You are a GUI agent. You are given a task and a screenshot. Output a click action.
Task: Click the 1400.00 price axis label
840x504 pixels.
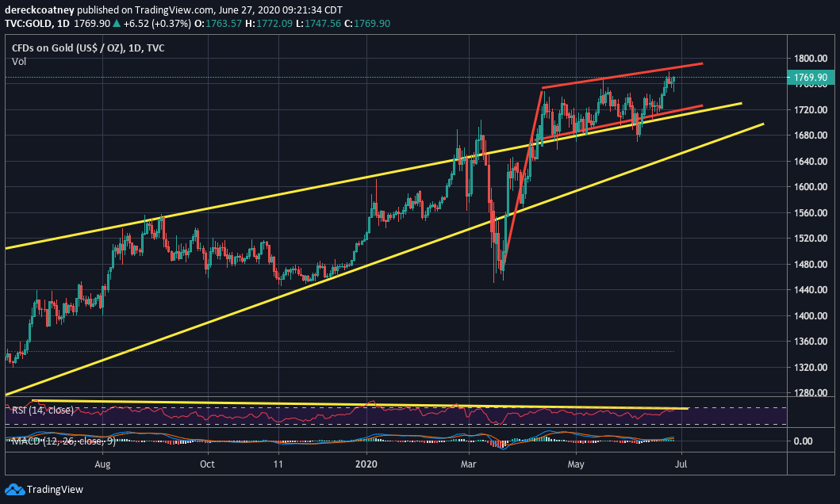811,315
